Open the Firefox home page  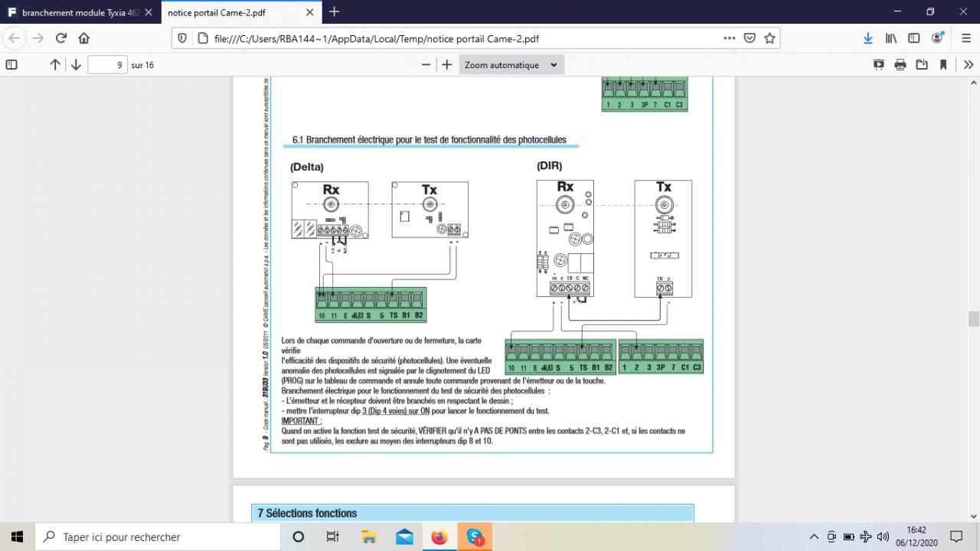click(x=84, y=38)
